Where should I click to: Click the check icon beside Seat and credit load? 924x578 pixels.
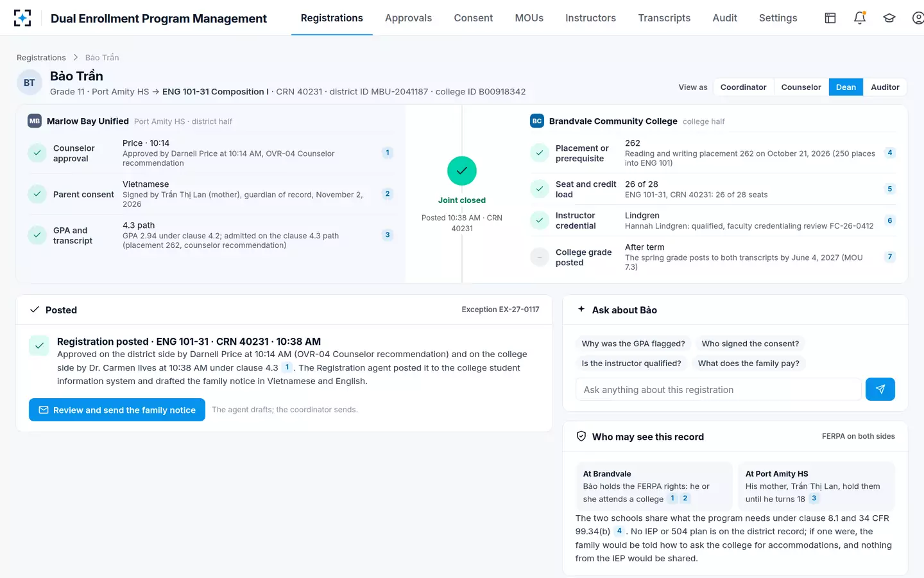(540, 189)
